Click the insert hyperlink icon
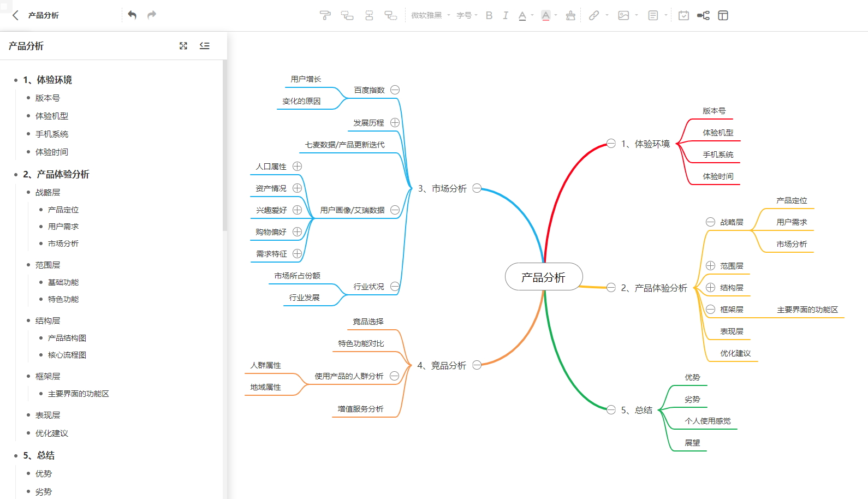 click(594, 15)
